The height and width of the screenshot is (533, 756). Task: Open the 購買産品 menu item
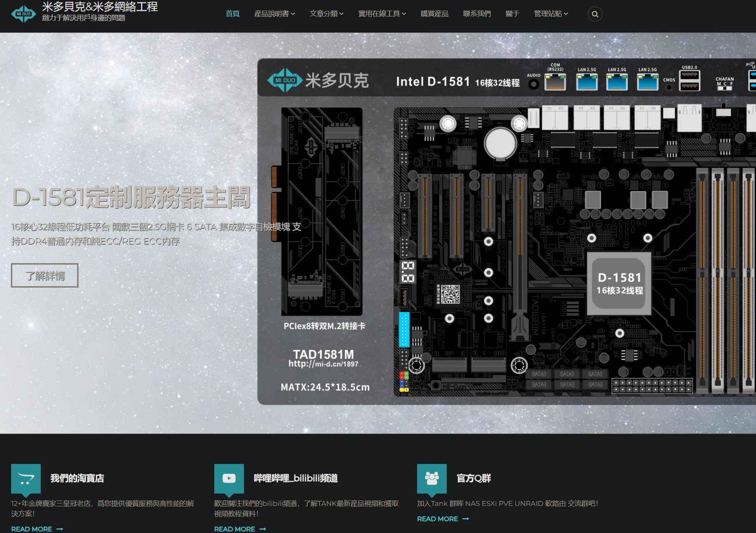(434, 14)
